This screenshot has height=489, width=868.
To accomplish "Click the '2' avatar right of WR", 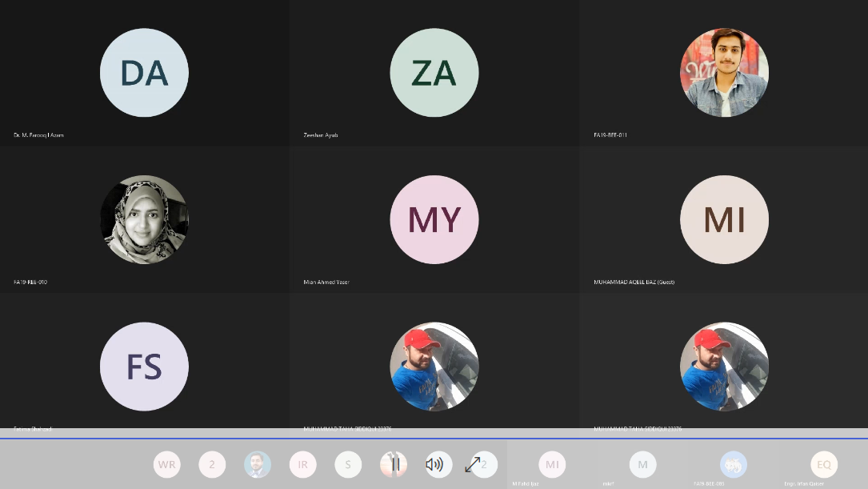I will 212,464.
